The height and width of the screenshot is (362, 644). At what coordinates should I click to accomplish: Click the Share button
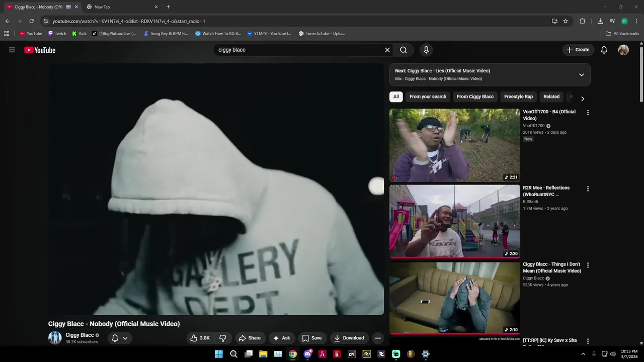tap(250, 338)
